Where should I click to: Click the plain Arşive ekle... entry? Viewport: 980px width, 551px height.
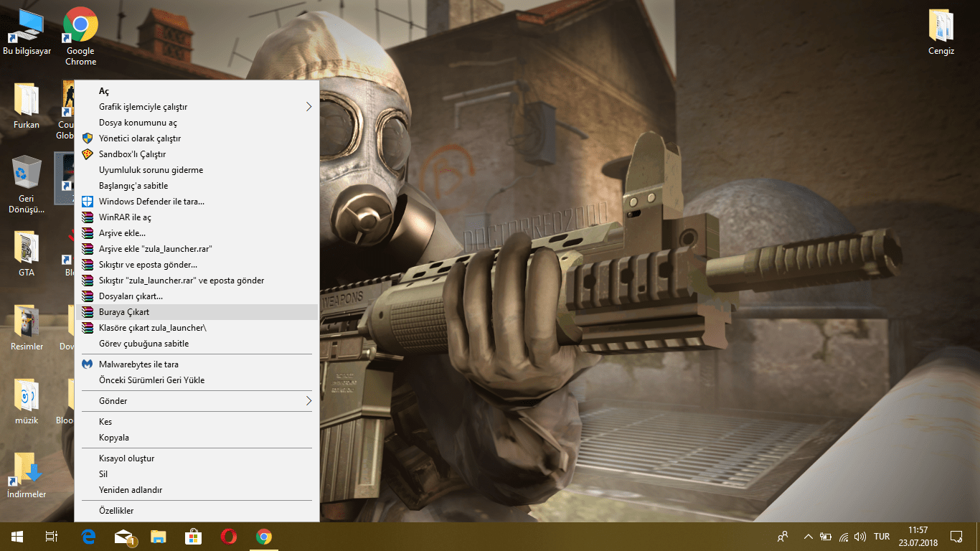(x=197, y=233)
